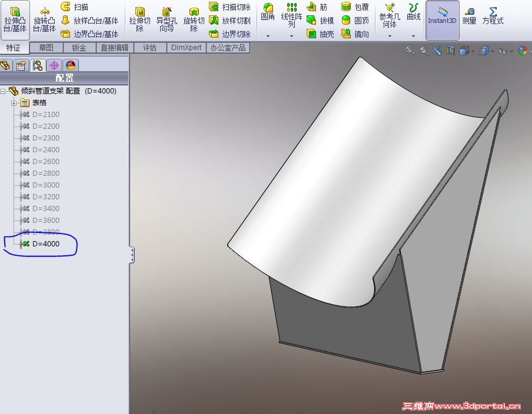Expand the 表格 folder in tree
Viewport: 532px width, 414px height.
click(x=14, y=103)
